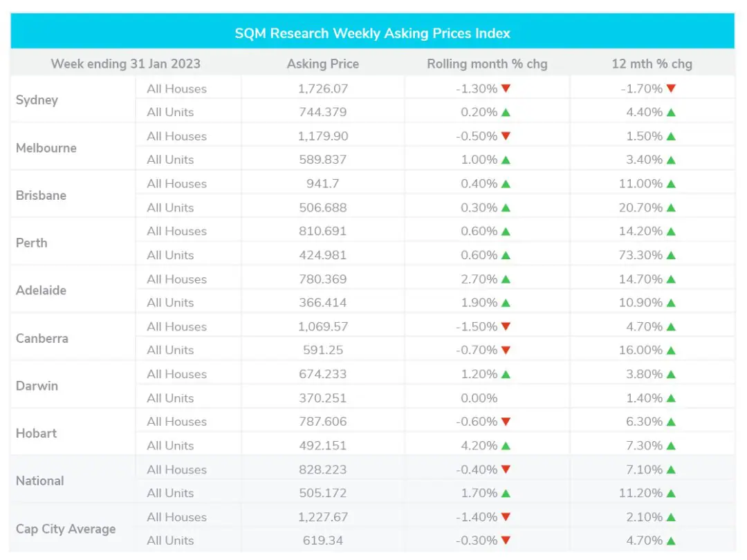Viewport: 747px width, 560px height.
Task: Click the Cap City Average label
Action: point(66,529)
